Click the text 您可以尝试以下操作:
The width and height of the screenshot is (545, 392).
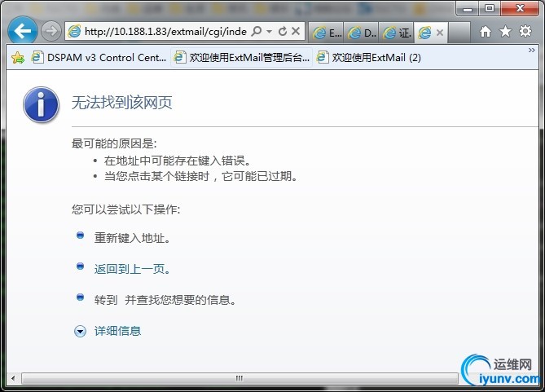(125, 209)
